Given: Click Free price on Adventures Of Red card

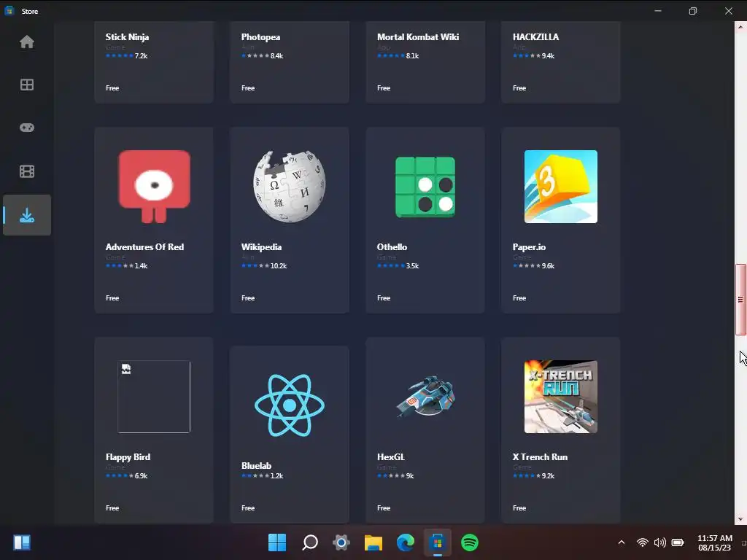Looking at the screenshot, I should pyautogui.click(x=112, y=298).
